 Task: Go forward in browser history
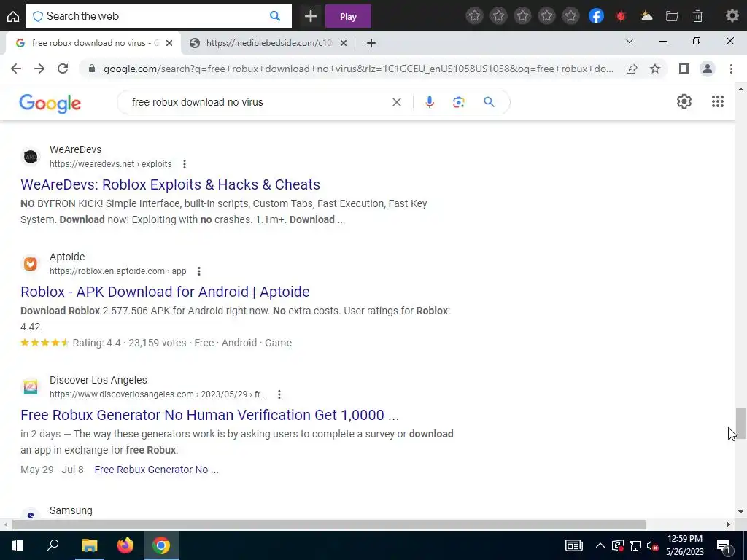click(x=39, y=69)
